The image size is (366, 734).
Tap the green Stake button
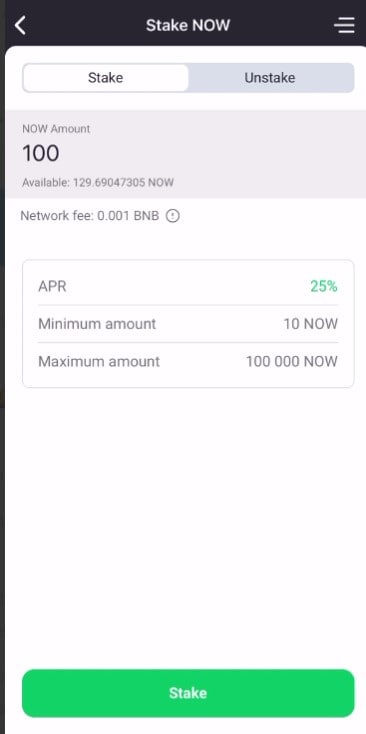[x=188, y=693]
